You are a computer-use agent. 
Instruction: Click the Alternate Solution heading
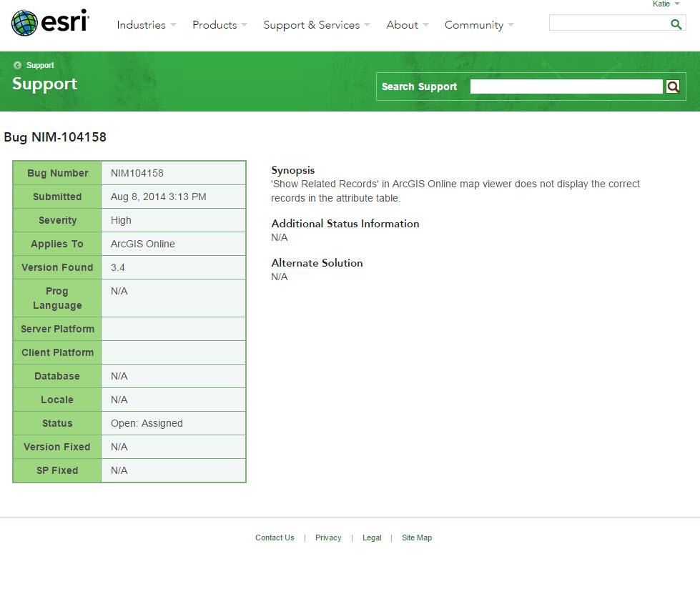point(317,263)
